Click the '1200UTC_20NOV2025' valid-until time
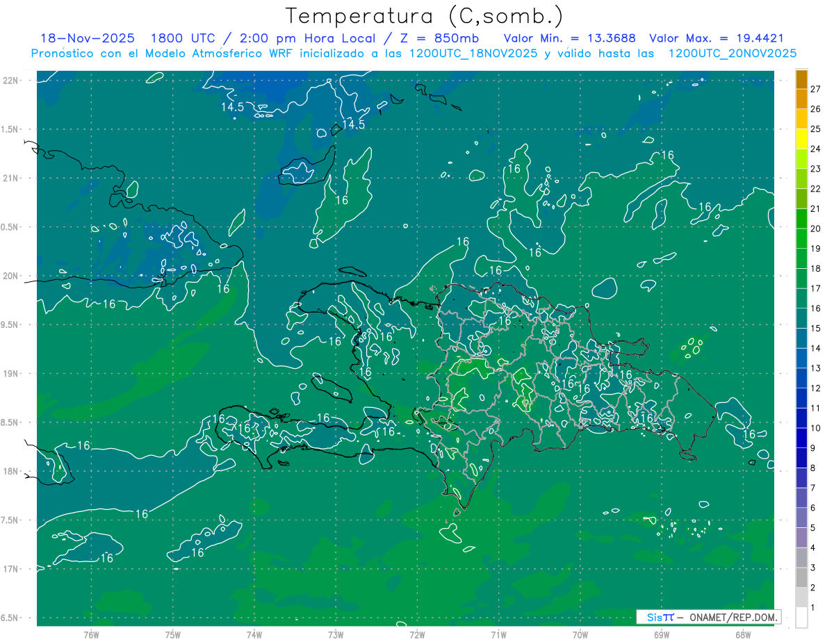834x644 pixels. (x=732, y=53)
